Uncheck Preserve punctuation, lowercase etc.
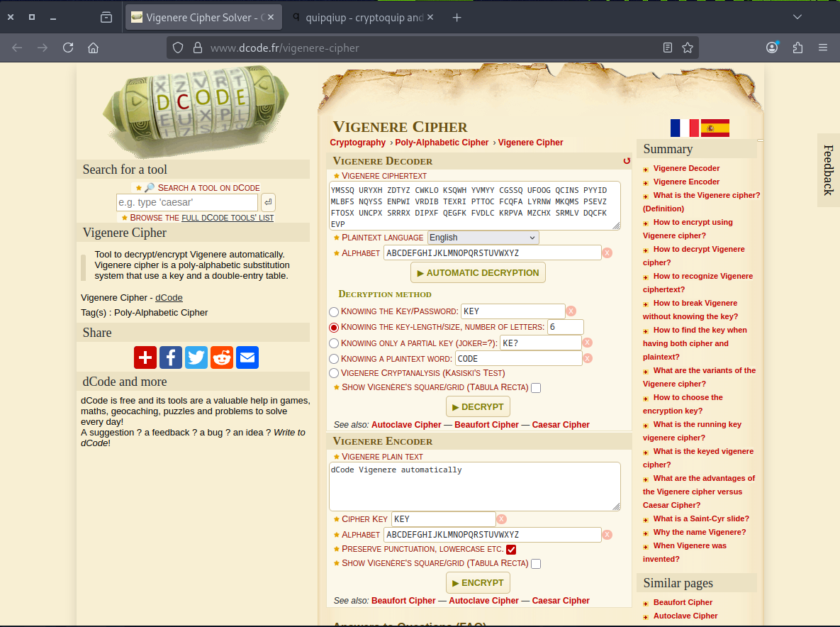The image size is (840, 627). click(x=511, y=549)
